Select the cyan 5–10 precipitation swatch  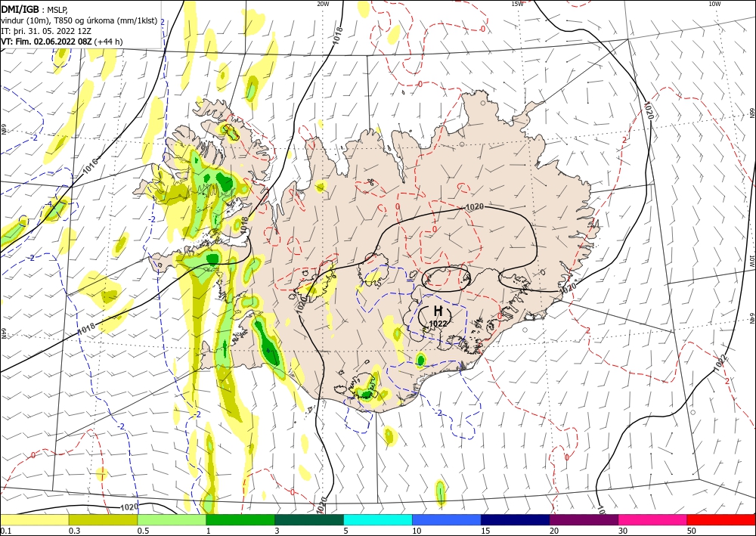pos(378,519)
